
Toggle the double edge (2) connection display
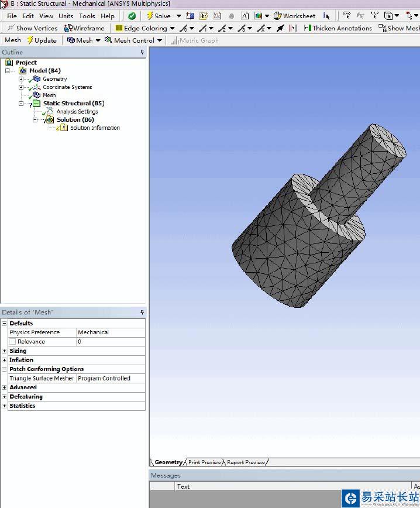tap(222, 29)
